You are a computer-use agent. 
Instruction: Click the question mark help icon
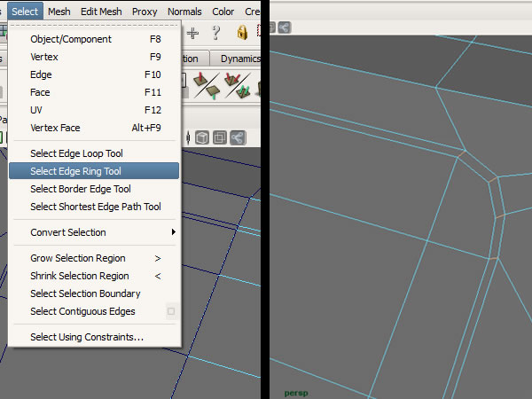pos(215,33)
